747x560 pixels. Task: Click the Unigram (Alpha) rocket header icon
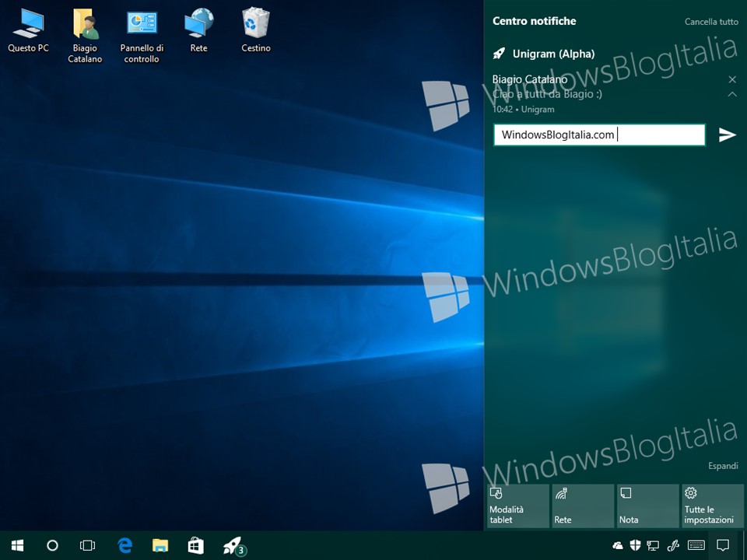click(x=499, y=54)
